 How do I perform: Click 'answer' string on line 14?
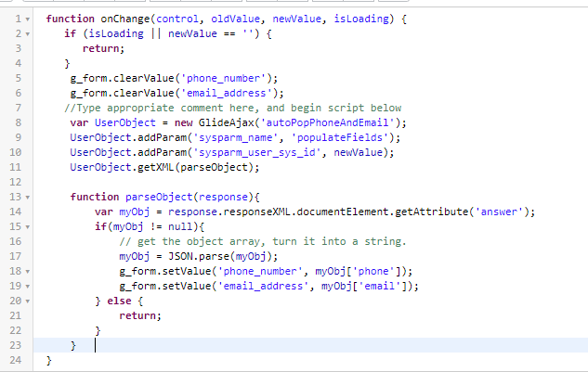(x=499, y=212)
